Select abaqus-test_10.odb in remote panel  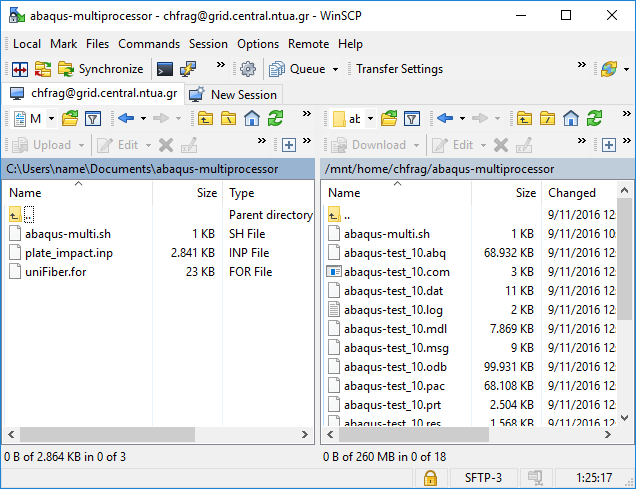[x=395, y=367]
